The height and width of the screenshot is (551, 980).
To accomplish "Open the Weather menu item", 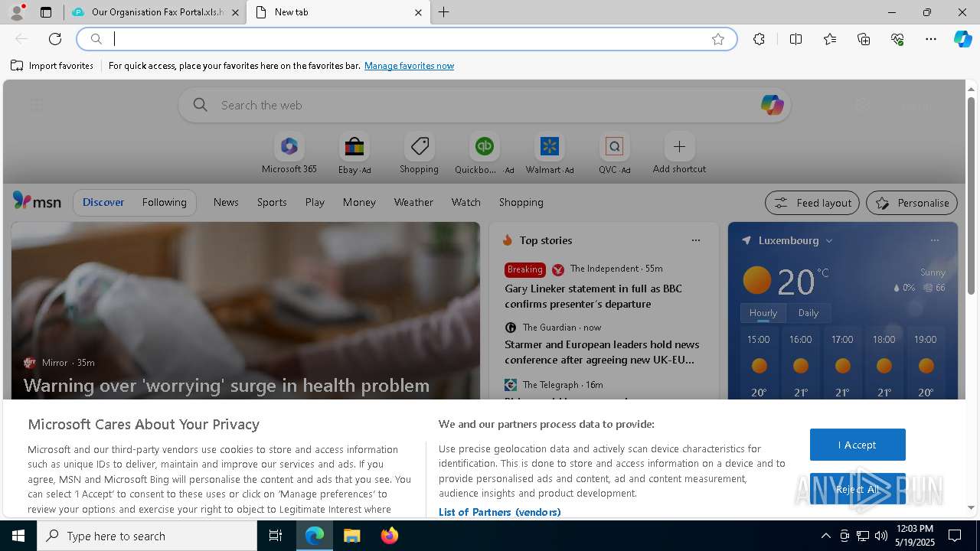I will click(413, 202).
